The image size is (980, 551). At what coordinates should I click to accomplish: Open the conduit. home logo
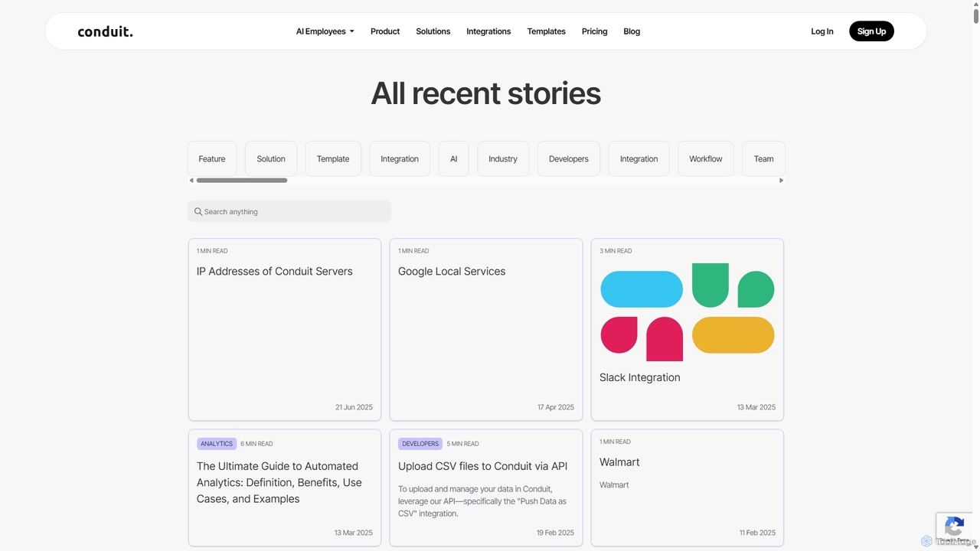tap(105, 31)
